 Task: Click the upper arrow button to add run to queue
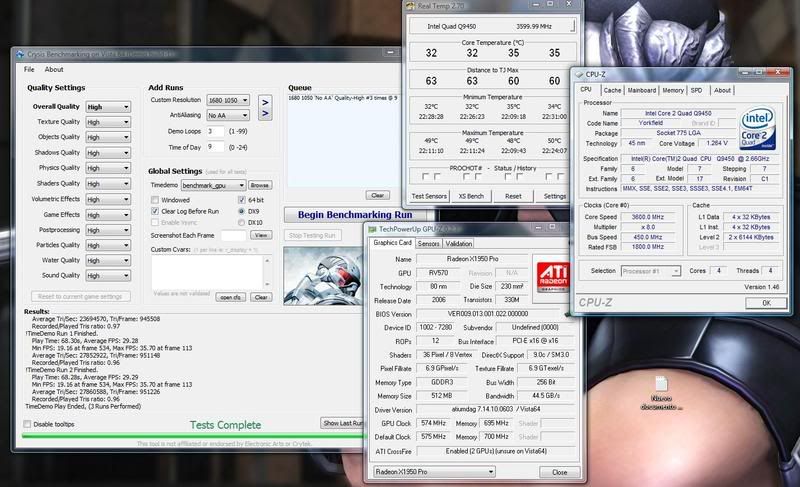click(265, 102)
